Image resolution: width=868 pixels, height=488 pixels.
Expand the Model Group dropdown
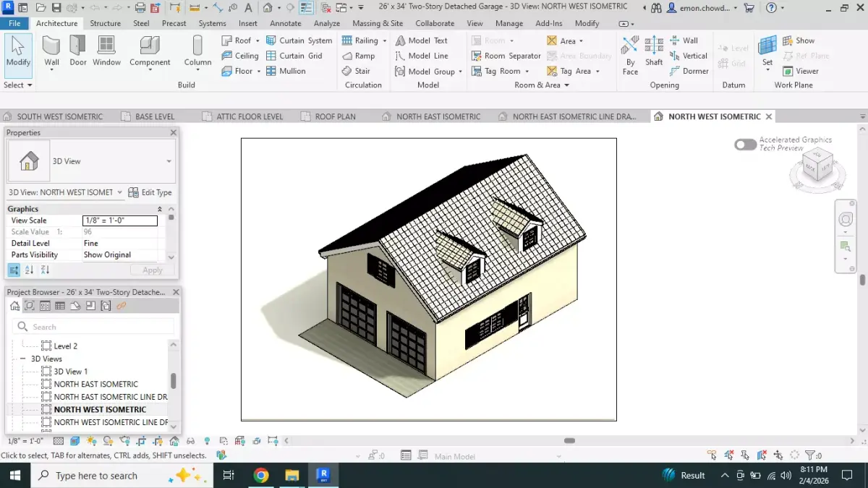(460, 72)
